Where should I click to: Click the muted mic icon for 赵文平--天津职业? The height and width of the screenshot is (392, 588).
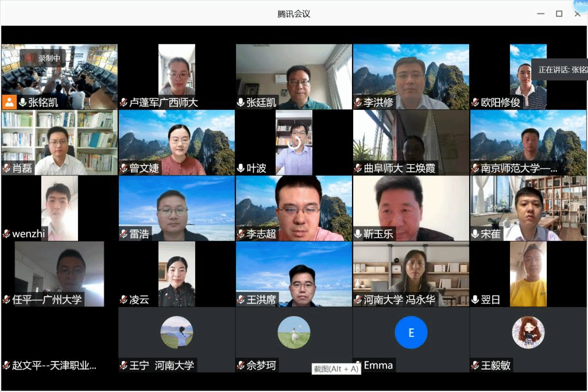(6, 365)
